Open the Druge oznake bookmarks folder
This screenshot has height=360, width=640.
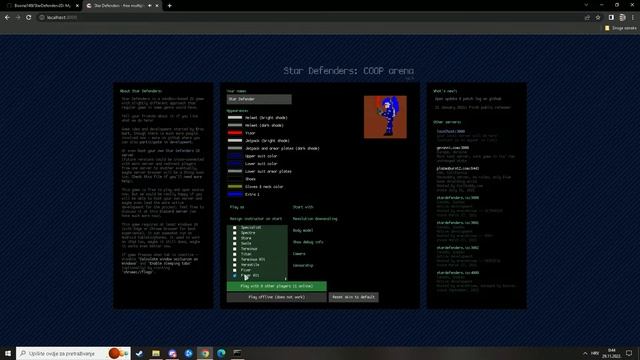tap(620, 28)
